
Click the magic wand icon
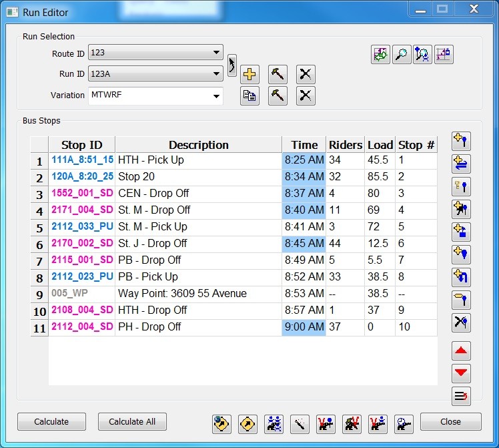(x=300, y=424)
